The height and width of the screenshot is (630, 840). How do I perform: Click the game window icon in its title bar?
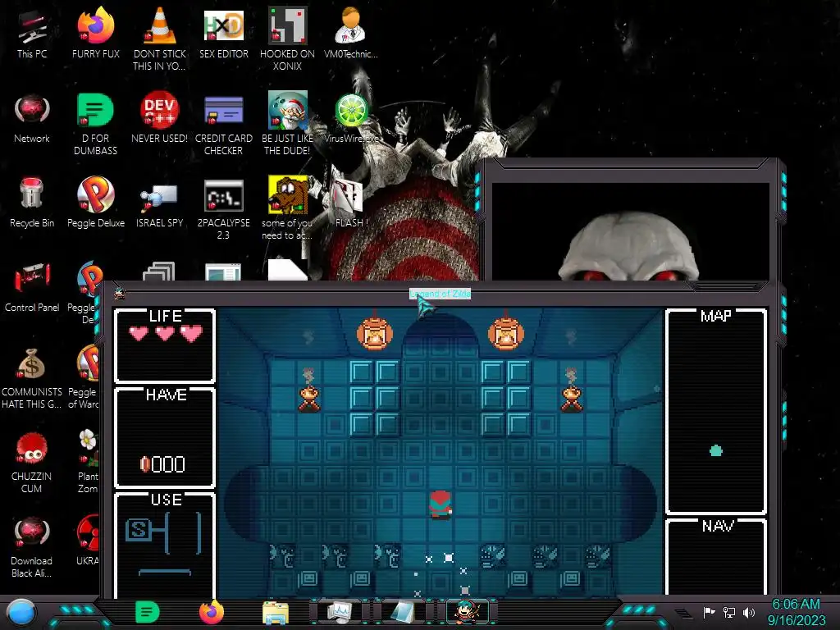point(120,294)
